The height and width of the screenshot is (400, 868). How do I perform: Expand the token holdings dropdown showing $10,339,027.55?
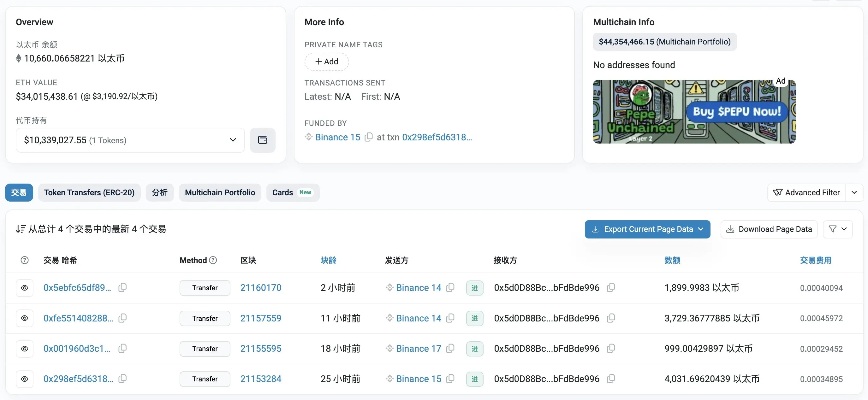click(x=233, y=140)
